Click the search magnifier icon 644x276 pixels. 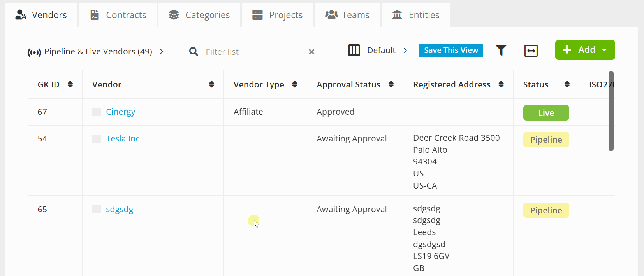click(x=194, y=52)
